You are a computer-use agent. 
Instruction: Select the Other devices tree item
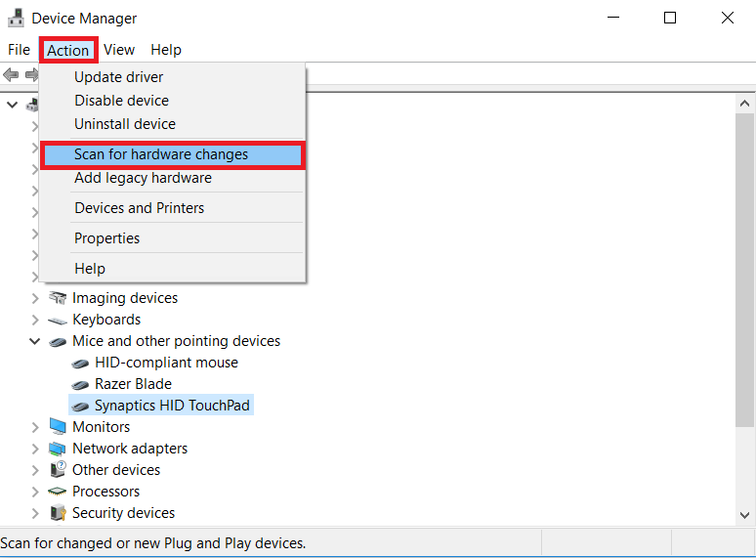tap(116, 470)
